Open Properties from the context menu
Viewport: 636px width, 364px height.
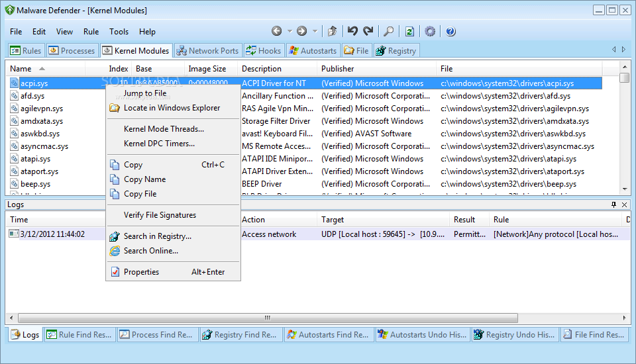coord(173,271)
